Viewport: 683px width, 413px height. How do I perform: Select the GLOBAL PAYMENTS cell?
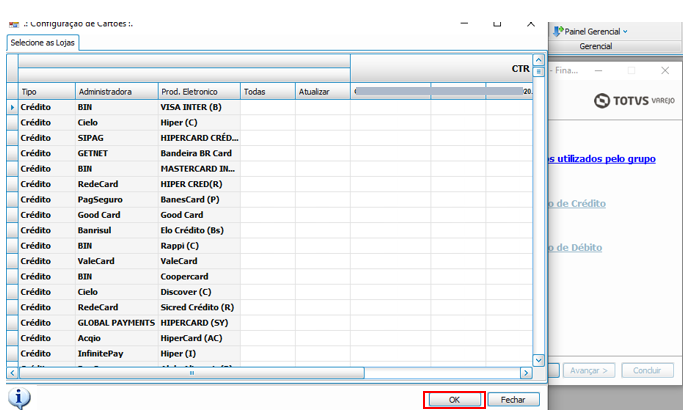(x=117, y=323)
